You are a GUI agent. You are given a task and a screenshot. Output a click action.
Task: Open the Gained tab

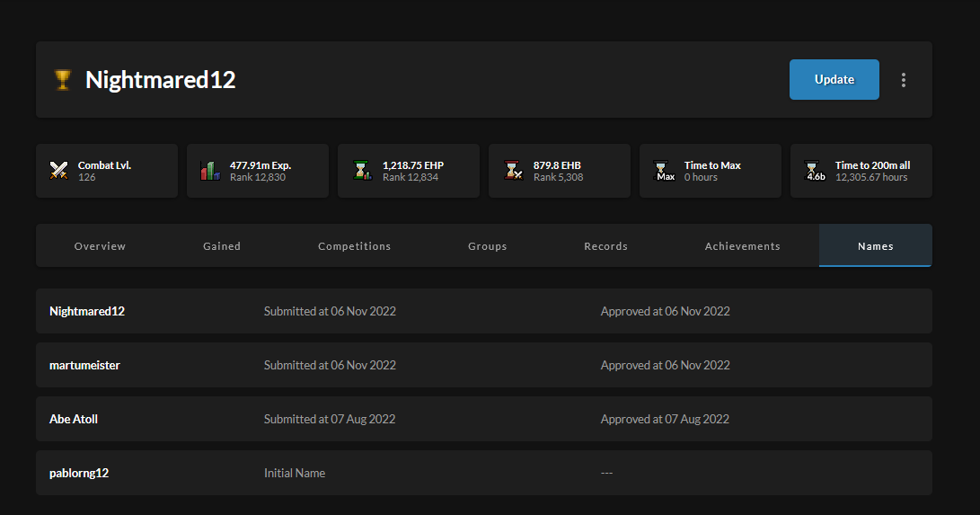[x=222, y=246]
